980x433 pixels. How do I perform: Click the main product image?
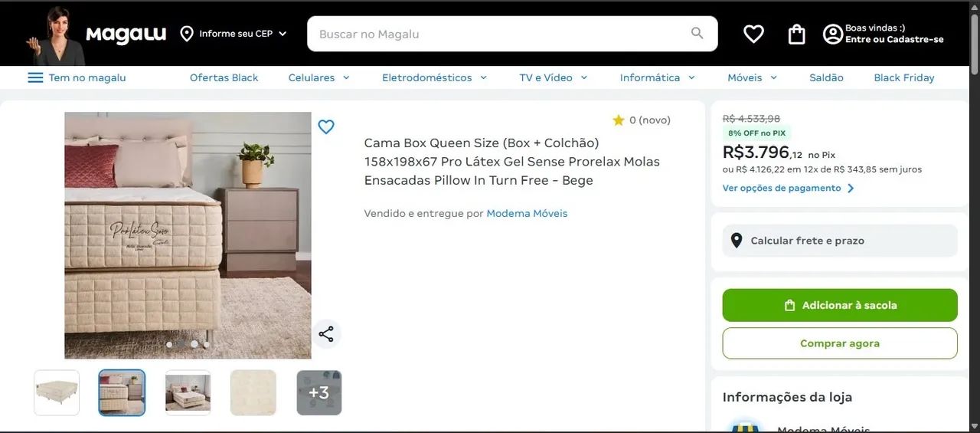[x=188, y=235]
